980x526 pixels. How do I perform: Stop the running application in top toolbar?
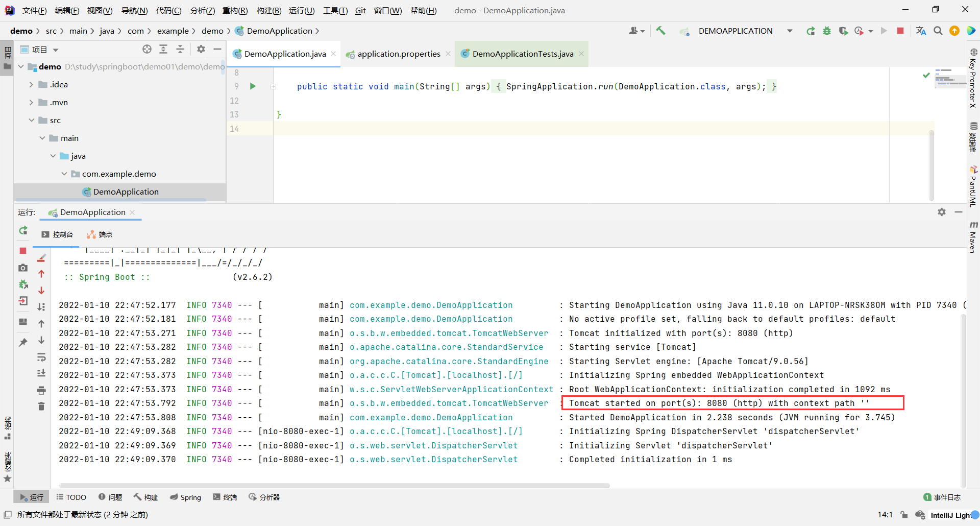pyautogui.click(x=900, y=31)
